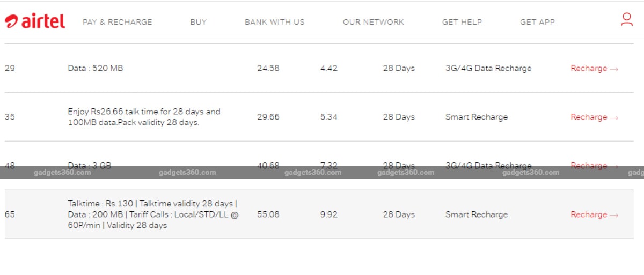The image size is (644, 275).
Task: Open the user account profile icon
Action: click(x=626, y=20)
